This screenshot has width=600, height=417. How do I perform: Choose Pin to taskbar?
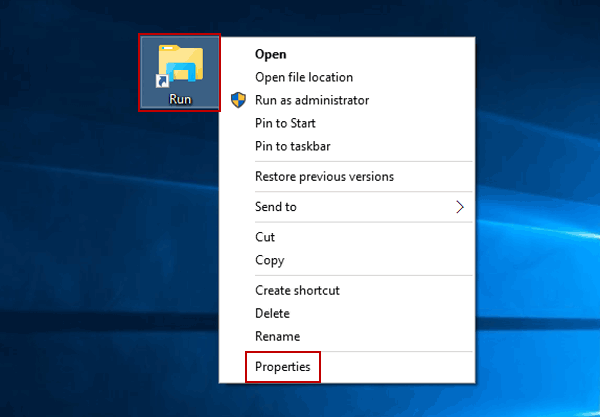[x=347, y=146]
